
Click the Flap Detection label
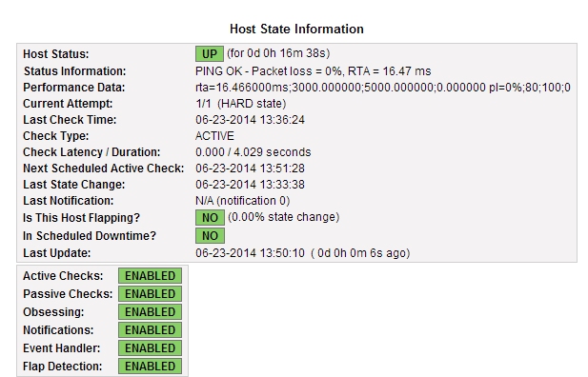(x=63, y=367)
